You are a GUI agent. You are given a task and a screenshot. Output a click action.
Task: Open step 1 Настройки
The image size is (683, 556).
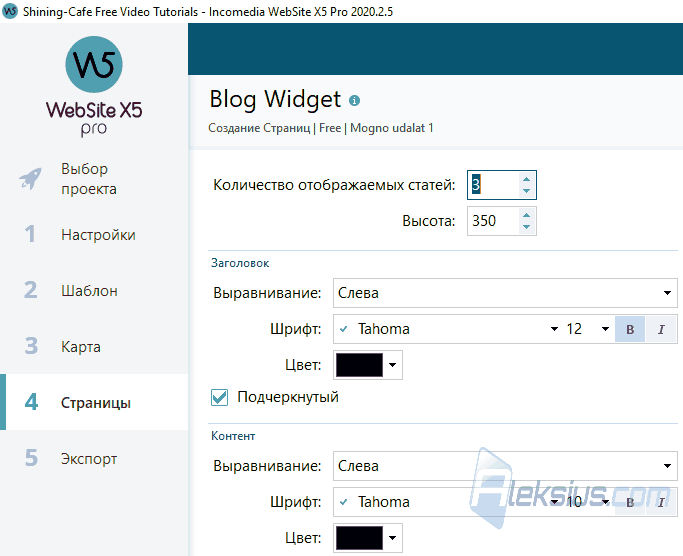(x=94, y=235)
